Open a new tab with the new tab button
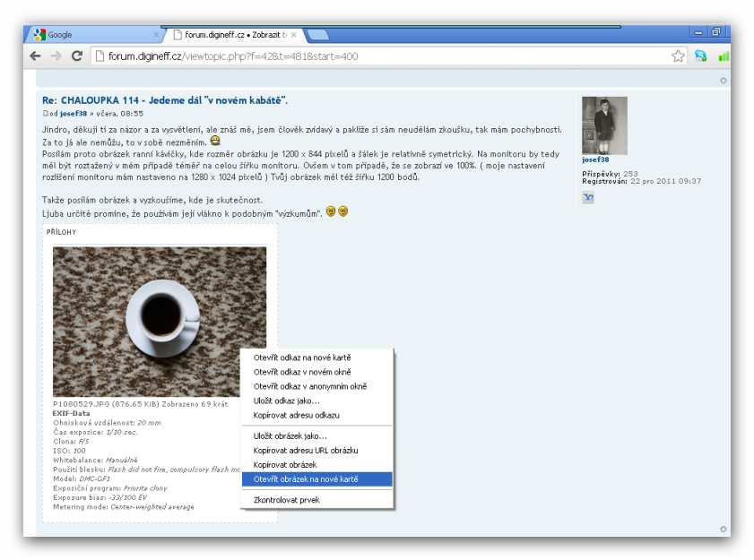The height and width of the screenshot is (560, 754). tap(318, 35)
